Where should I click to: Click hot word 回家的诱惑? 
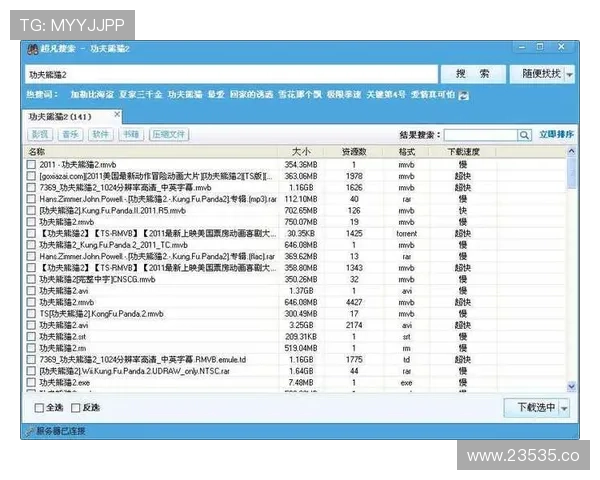tap(251, 95)
